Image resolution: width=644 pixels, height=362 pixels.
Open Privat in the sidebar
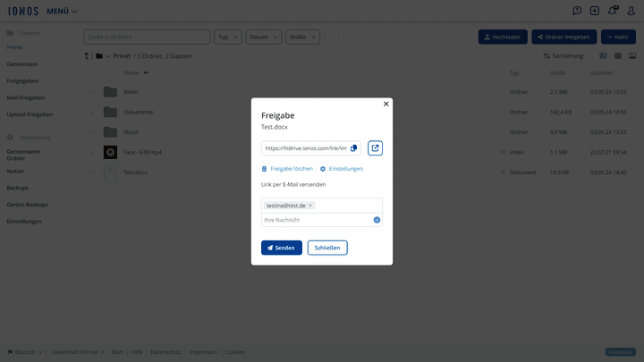pyautogui.click(x=15, y=47)
